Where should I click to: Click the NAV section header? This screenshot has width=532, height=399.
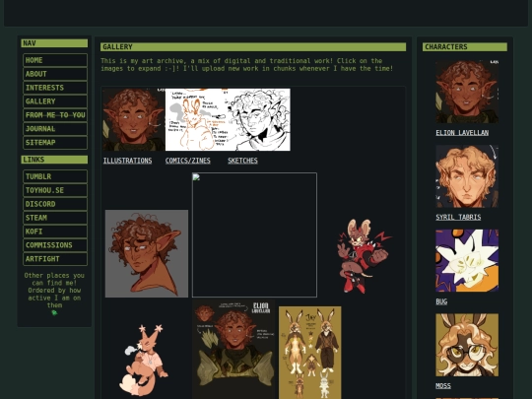(54, 43)
